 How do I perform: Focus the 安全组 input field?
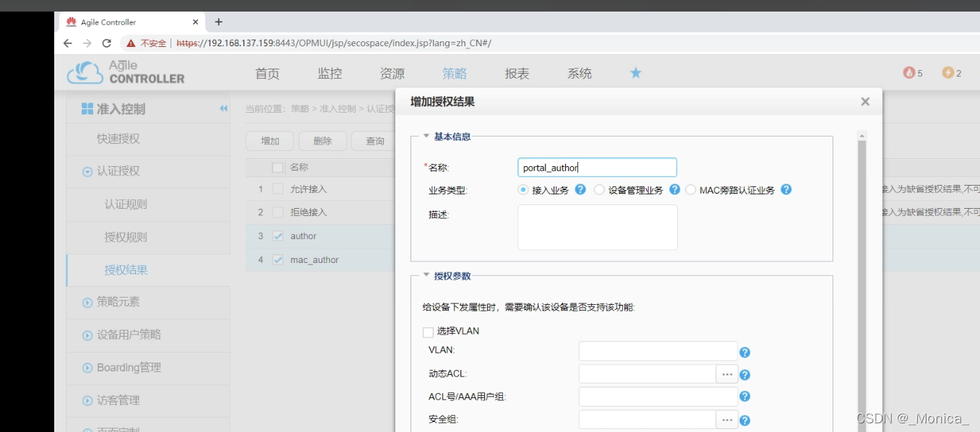[648, 420]
